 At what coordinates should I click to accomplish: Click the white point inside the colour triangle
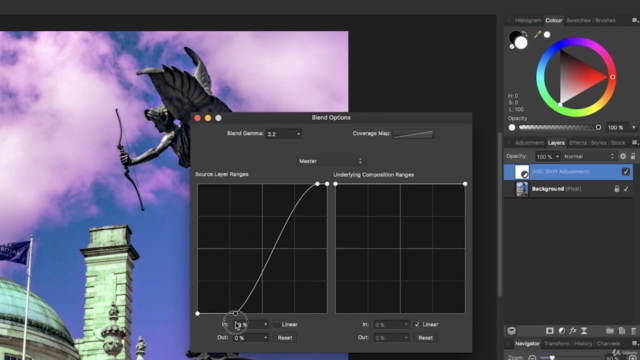(x=560, y=105)
